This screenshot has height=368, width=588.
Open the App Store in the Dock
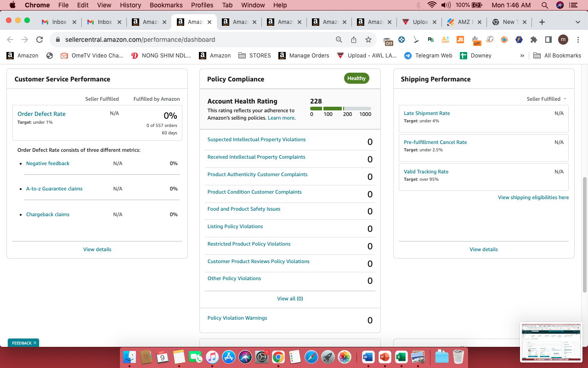228,356
